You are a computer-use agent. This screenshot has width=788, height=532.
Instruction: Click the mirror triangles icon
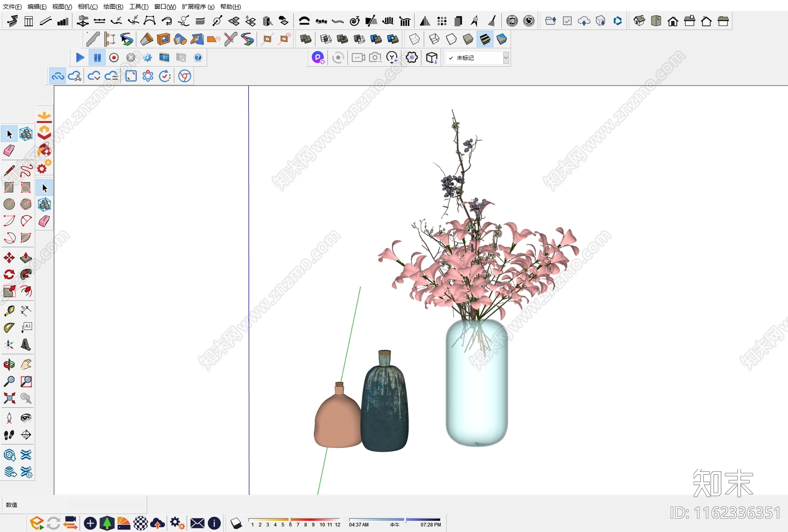click(425, 21)
